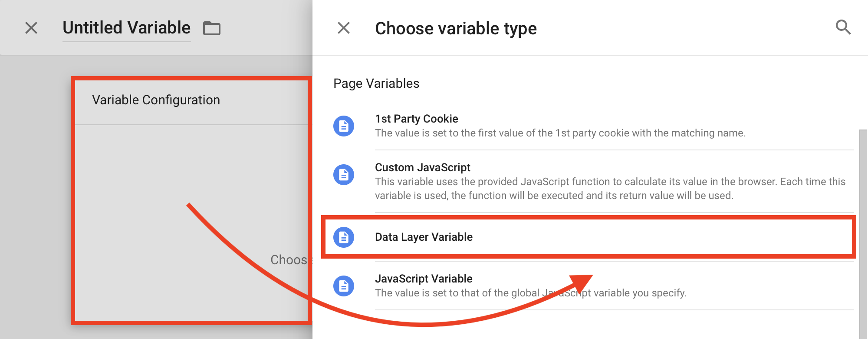The height and width of the screenshot is (339, 868).
Task: Click the partially hidden Choose prompt text
Action: 289,260
